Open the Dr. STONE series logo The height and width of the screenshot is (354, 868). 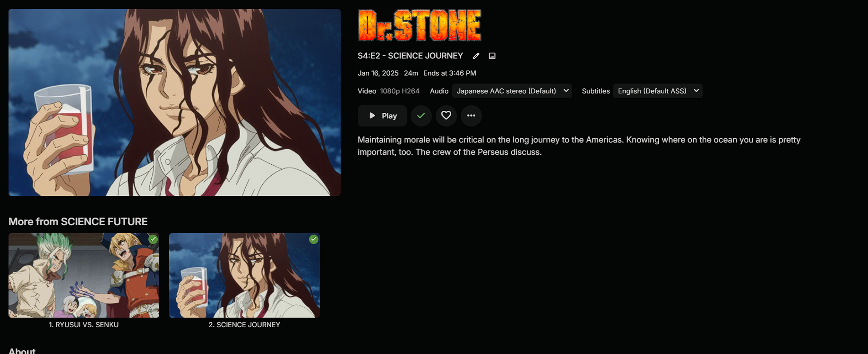pyautogui.click(x=420, y=25)
